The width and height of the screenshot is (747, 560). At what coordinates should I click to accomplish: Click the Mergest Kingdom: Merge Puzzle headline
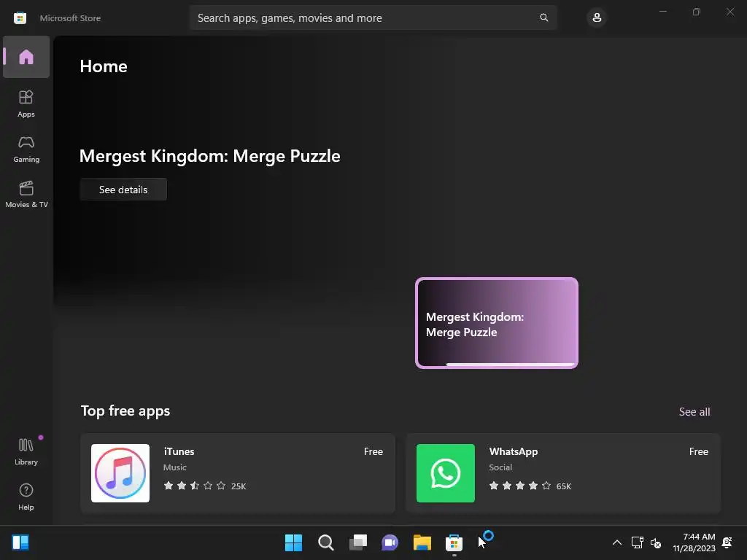pos(209,156)
